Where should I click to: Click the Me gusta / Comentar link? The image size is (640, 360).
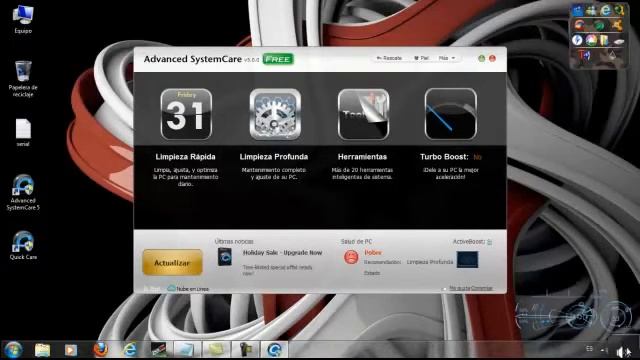point(471,288)
